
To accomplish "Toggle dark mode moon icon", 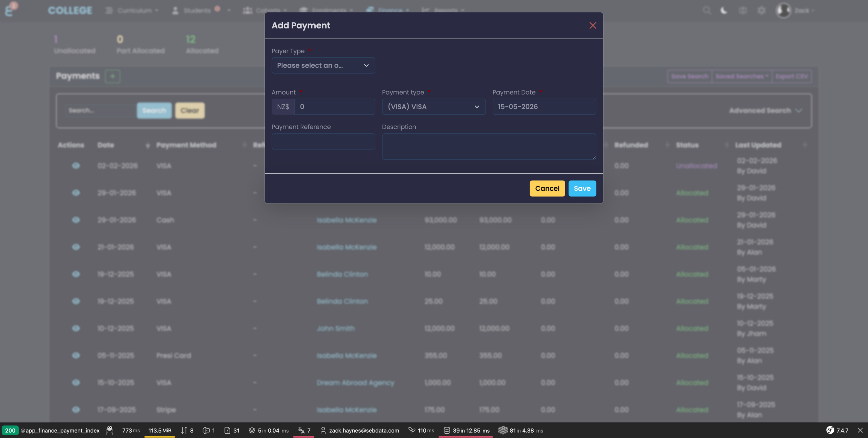I will coord(724,11).
